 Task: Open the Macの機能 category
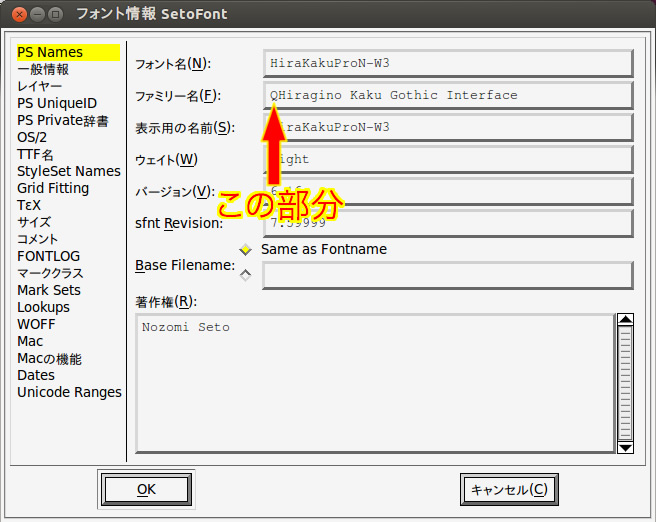(49, 359)
